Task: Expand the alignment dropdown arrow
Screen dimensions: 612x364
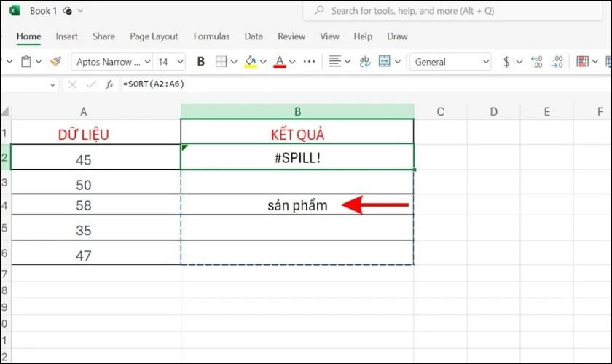Action: (x=348, y=62)
